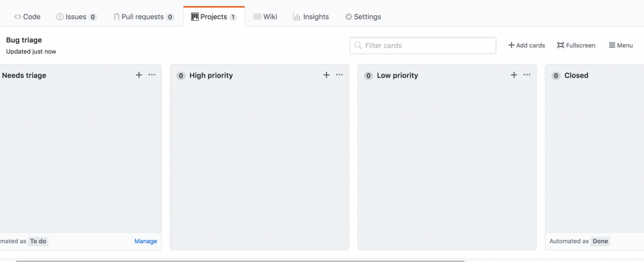The image size is (644, 262).
Task: Open the Wiki tab
Action: click(265, 17)
